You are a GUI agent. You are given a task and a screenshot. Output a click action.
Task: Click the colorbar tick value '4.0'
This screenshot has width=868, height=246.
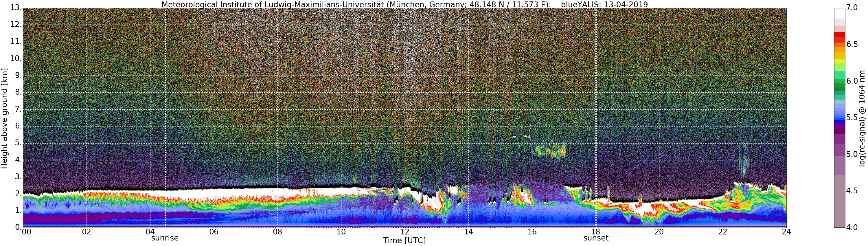point(852,227)
